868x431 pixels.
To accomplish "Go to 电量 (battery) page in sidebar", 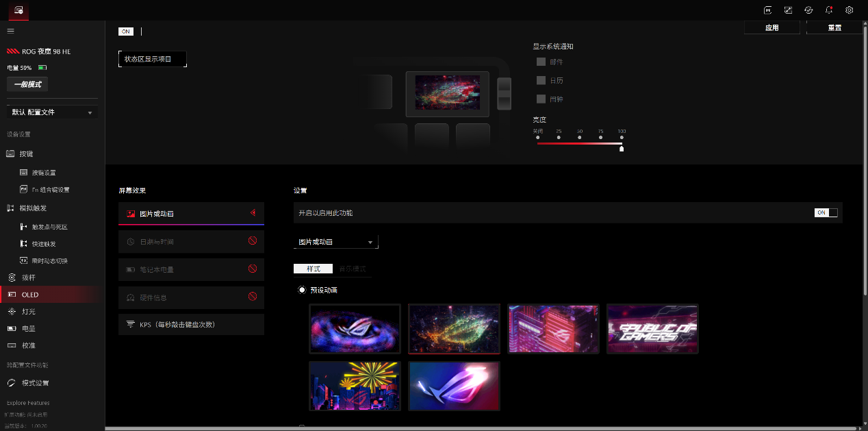I will point(28,329).
